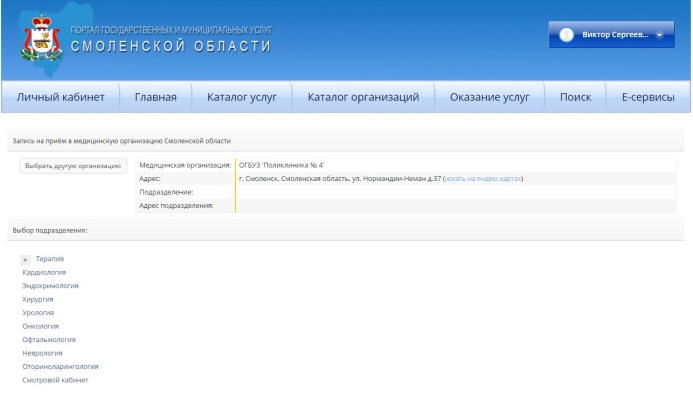This screenshot has width=693, height=397.
Task: Open the Е-сервисы menu item
Action: 648,97
